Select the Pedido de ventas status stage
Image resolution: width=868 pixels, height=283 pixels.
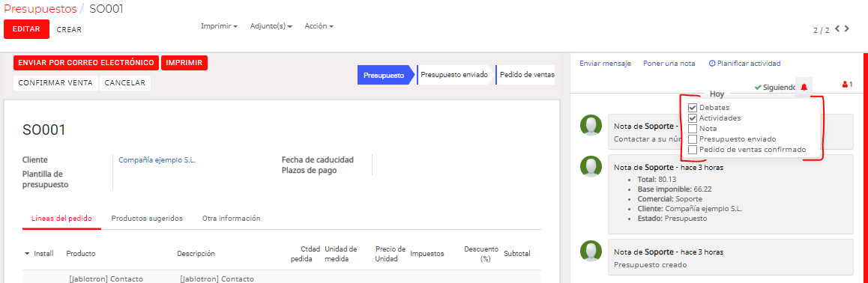pyautogui.click(x=526, y=75)
